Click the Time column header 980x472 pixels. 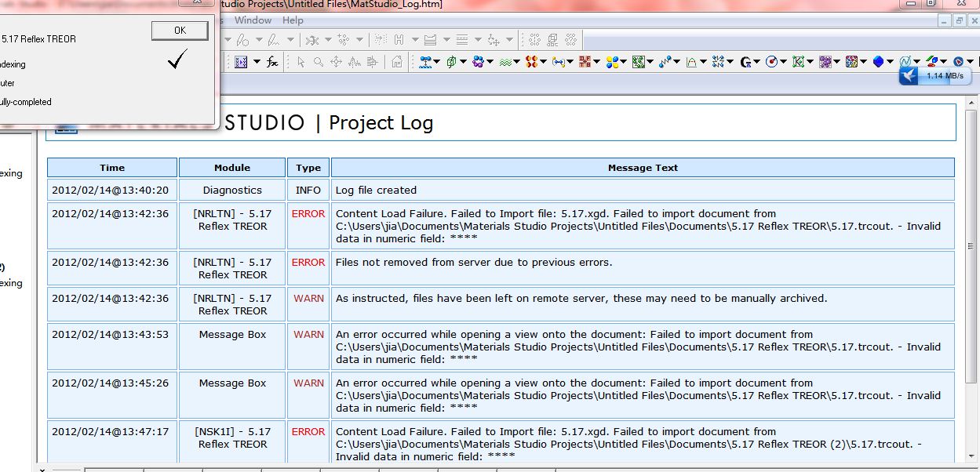[x=112, y=168]
